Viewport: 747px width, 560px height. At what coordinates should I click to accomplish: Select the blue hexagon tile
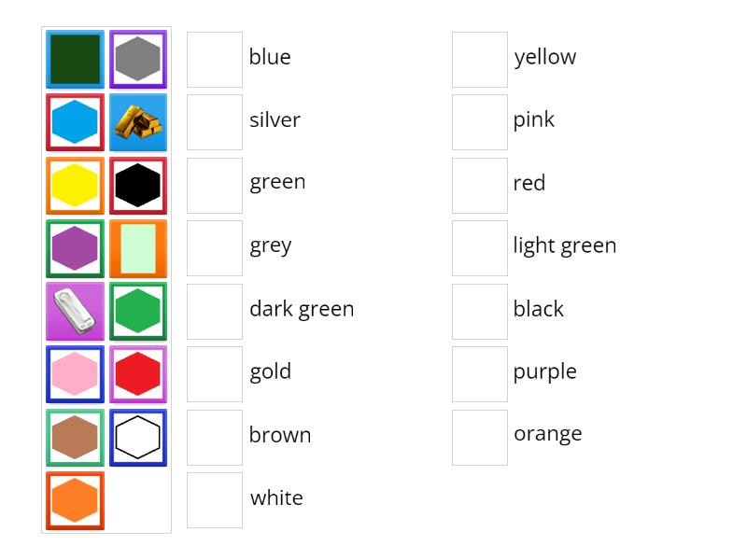point(75,122)
